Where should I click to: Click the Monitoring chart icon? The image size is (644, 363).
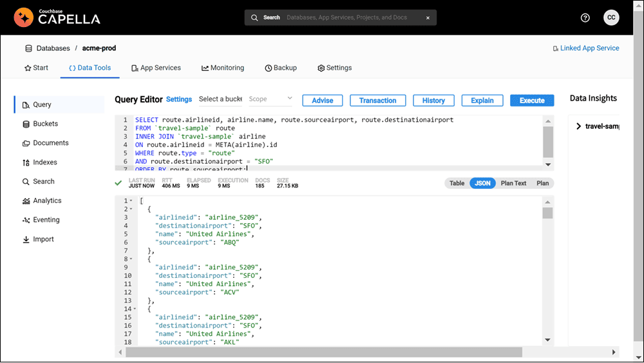(x=205, y=68)
